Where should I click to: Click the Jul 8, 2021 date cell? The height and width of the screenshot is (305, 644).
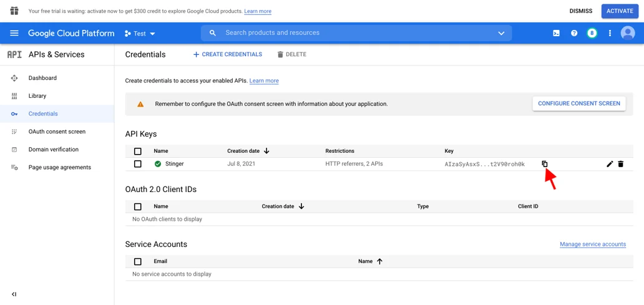pyautogui.click(x=241, y=164)
